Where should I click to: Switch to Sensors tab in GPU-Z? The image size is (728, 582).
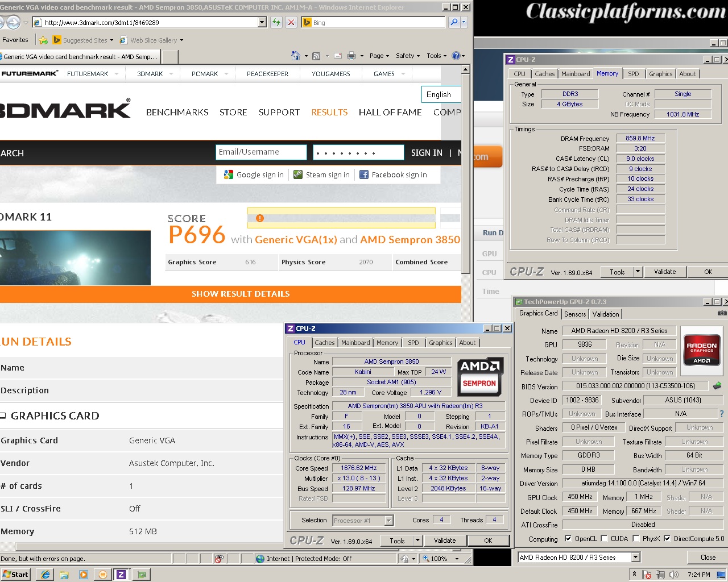[x=575, y=314]
